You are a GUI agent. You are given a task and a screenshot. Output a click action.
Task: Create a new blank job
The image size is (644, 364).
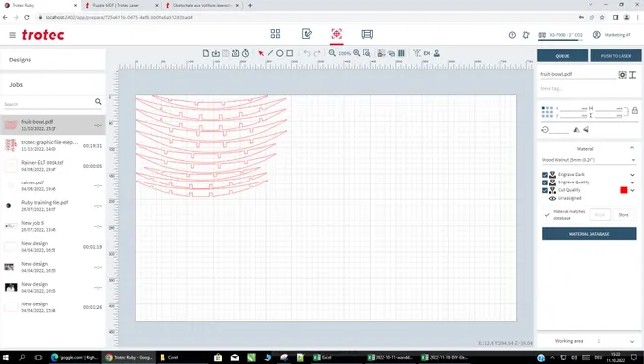(x=206, y=53)
